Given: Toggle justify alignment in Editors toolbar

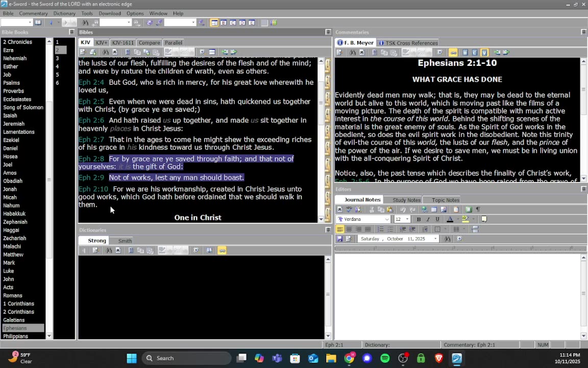Looking at the screenshot, I should pos(368,229).
